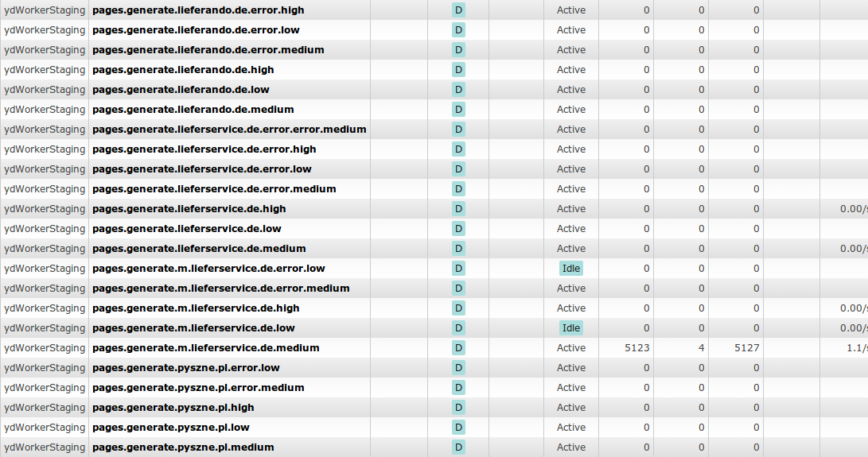Click D badge in m.lieferservice.de.error.low row
The image size is (868, 457).
point(458,269)
